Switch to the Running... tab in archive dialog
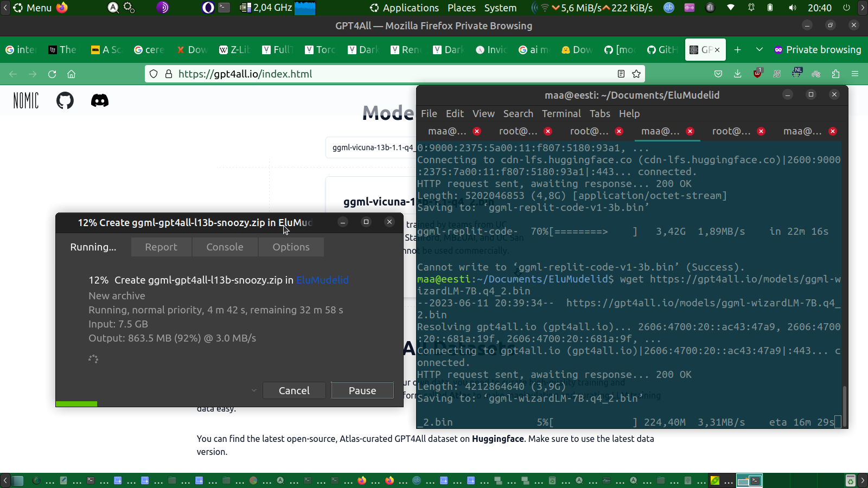This screenshot has height=488, width=868. pyautogui.click(x=93, y=247)
